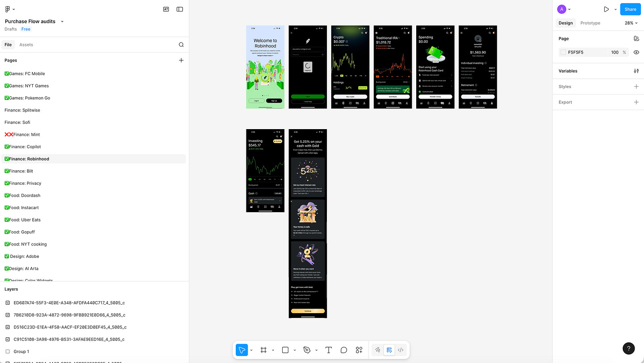Click the purple A user avatar
Viewport: 644px width, 363px height.
tap(561, 9)
